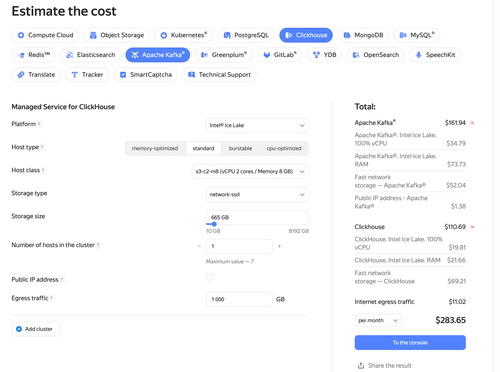
Task: Remove Clickhouse from the total
Action: tap(472, 227)
